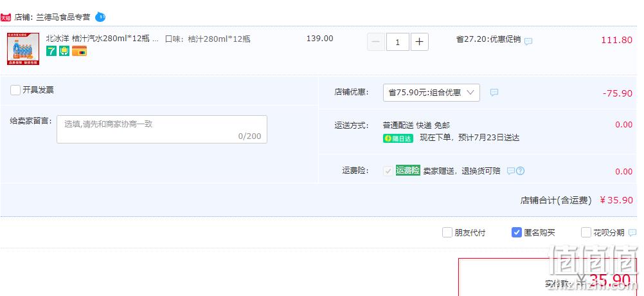Click the green guarantee shield badge
Screen dimensions: 644x296
tap(64, 51)
